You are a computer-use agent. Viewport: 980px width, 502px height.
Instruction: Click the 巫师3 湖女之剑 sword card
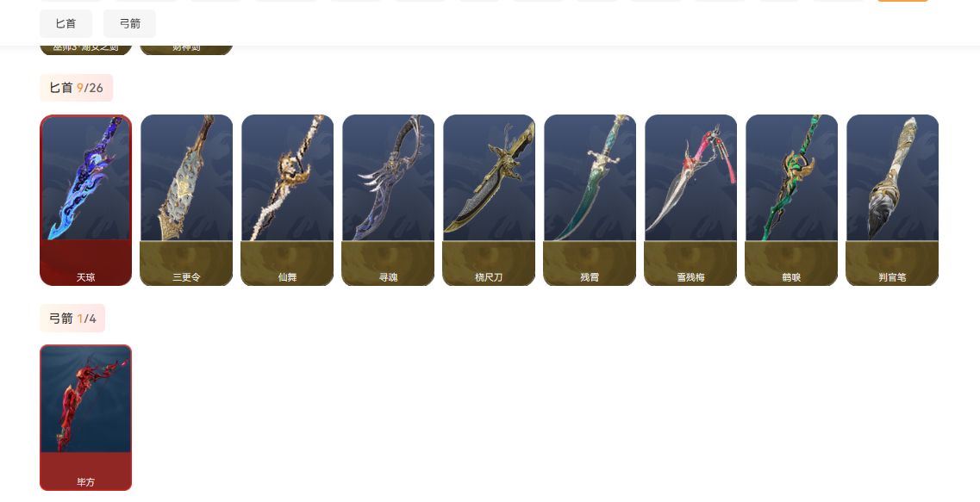[x=85, y=49]
